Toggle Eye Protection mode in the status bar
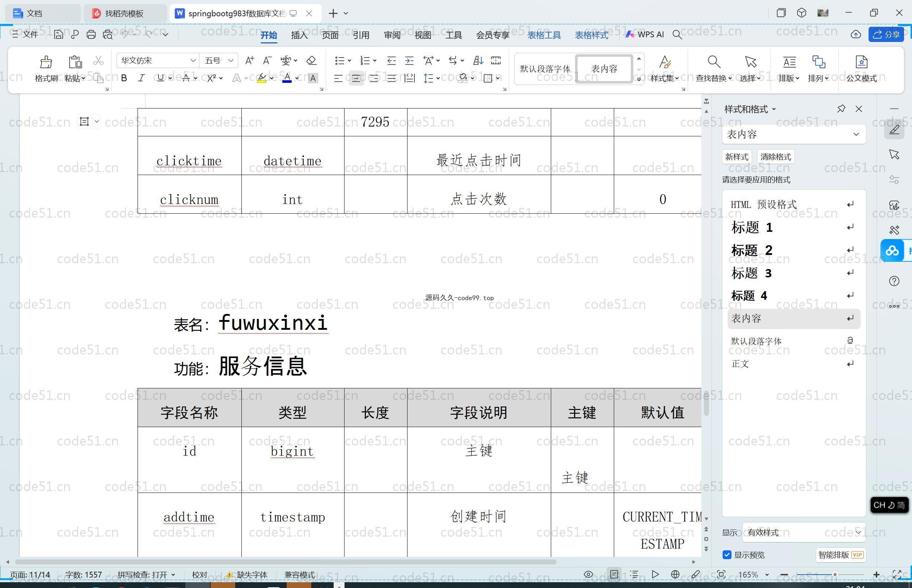Image resolution: width=912 pixels, height=588 pixels. pyautogui.click(x=588, y=574)
